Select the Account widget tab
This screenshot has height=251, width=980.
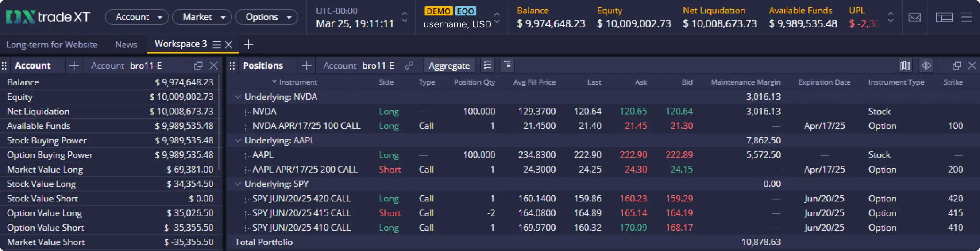click(x=33, y=66)
